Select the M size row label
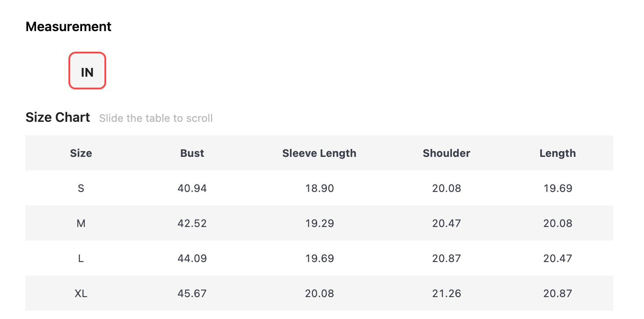Screen dimensions: 644x319 pos(81,223)
